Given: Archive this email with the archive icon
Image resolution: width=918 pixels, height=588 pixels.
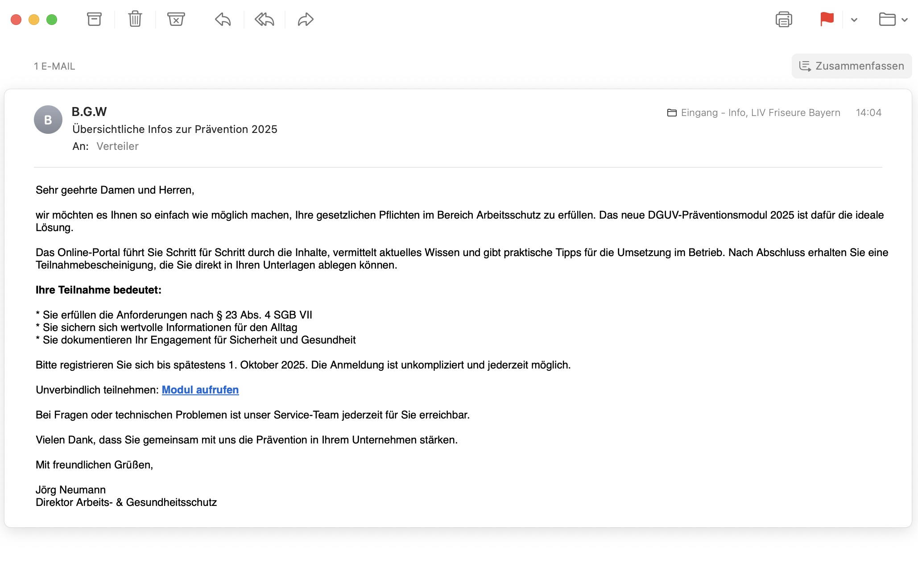Looking at the screenshot, I should point(94,19).
